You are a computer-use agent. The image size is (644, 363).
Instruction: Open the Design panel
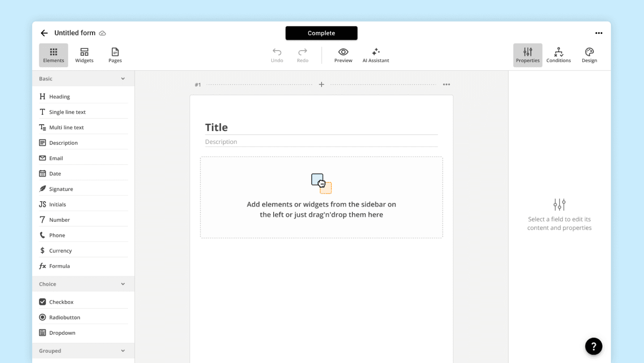589,55
